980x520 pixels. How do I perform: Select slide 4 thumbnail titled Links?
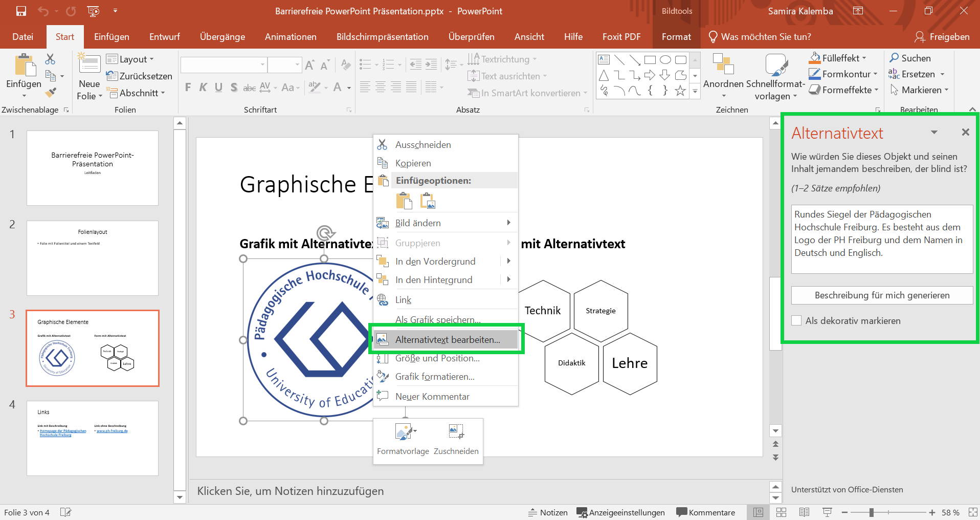[x=92, y=438]
